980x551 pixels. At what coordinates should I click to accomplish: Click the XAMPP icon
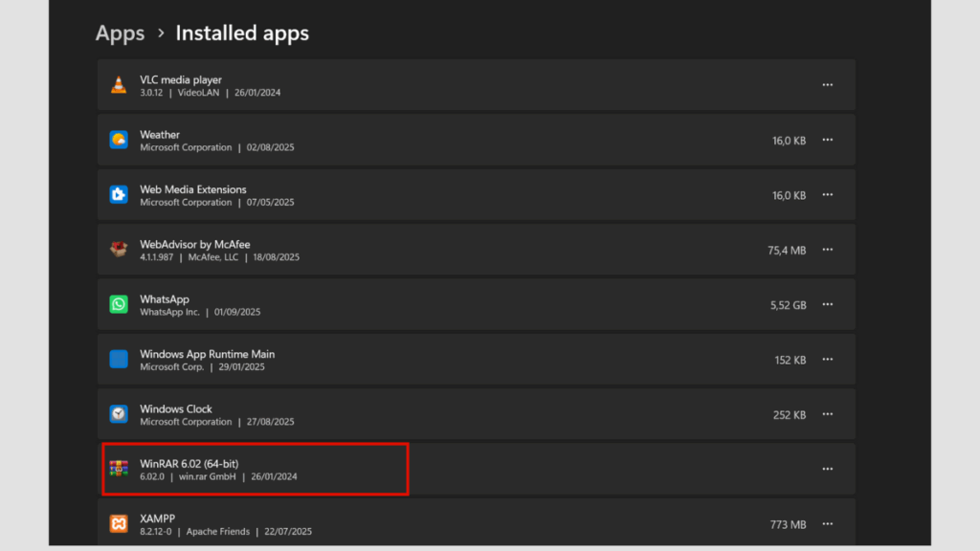coord(119,523)
